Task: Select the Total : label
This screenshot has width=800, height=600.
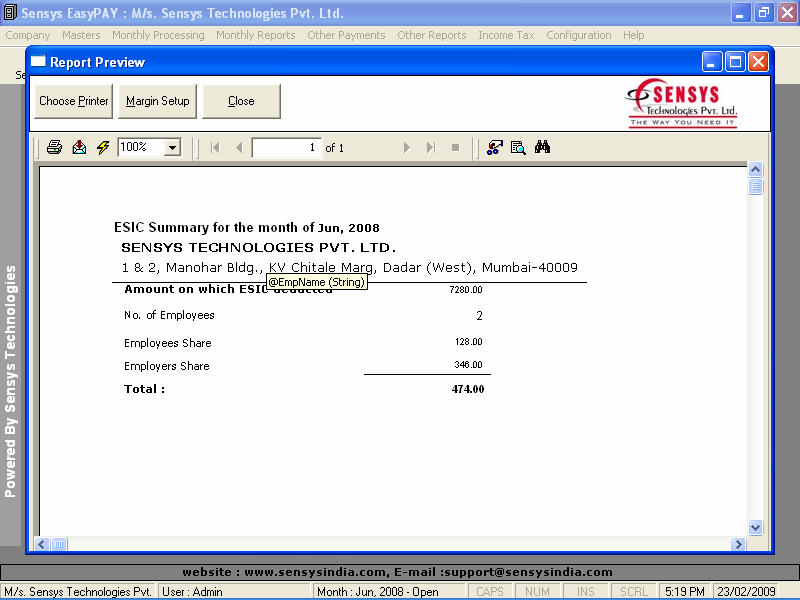Action: tap(144, 389)
